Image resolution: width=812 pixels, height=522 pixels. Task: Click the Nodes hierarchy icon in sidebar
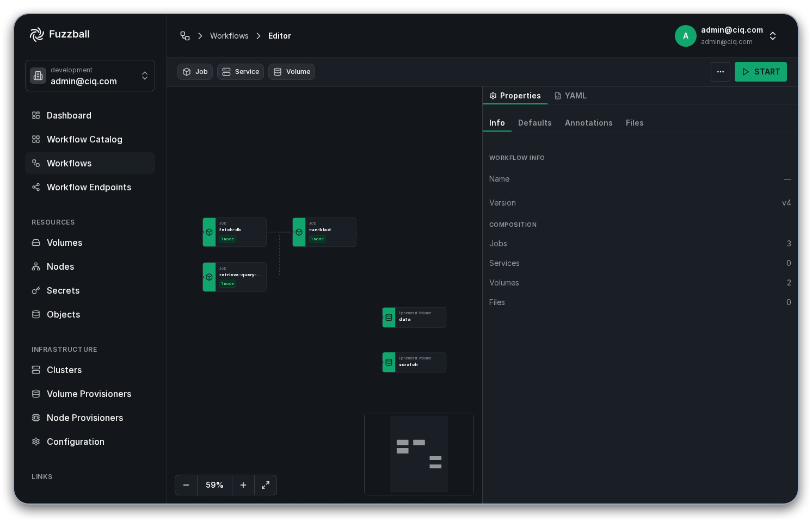36,266
